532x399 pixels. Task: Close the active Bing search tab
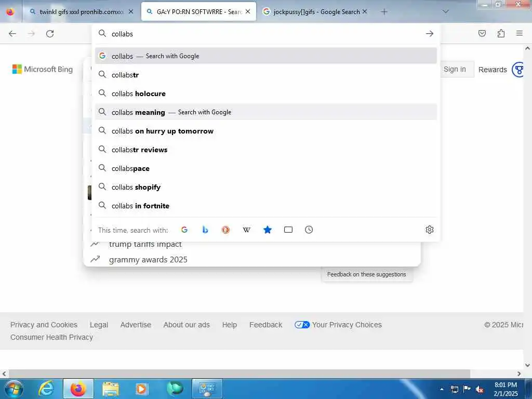(x=248, y=11)
